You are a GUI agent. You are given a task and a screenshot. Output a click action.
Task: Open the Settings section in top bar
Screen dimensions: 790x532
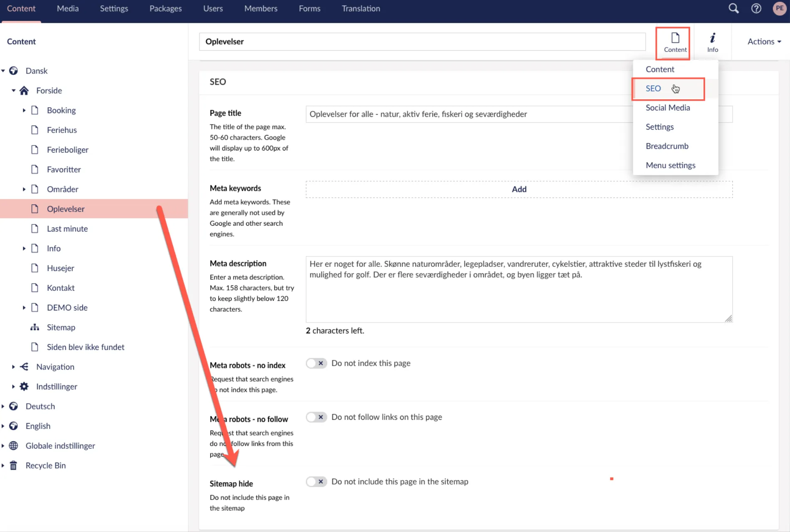click(114, 8)
